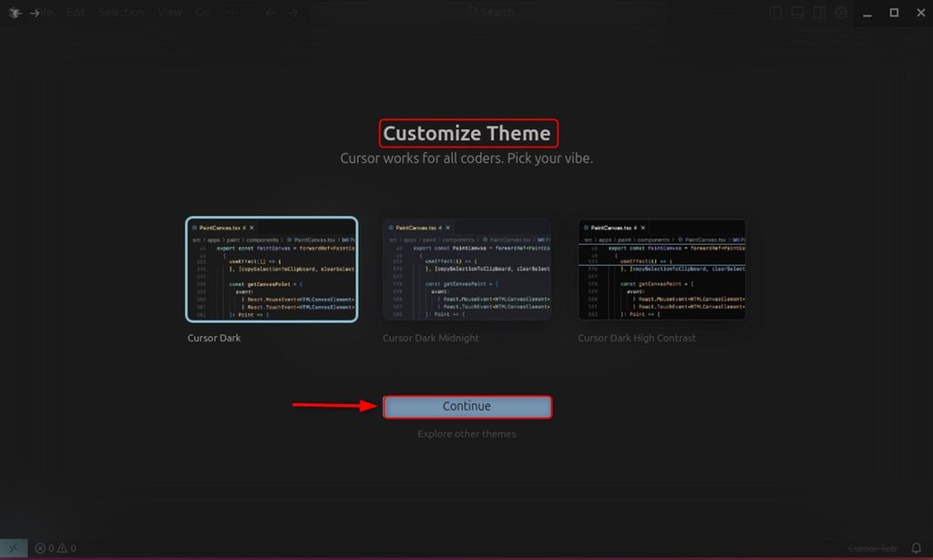Click the Search command bar

coord(489,12)
